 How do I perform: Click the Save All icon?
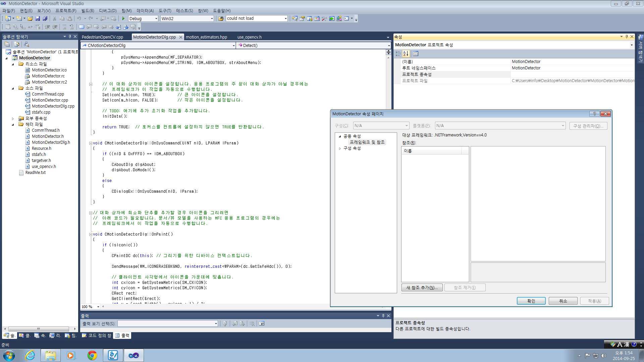coord(45,19)
